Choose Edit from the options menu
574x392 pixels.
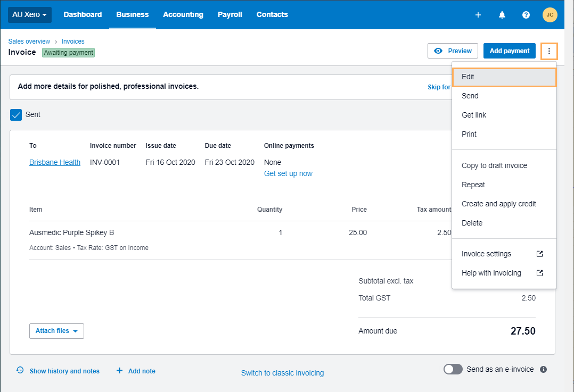tap(504, 77)
